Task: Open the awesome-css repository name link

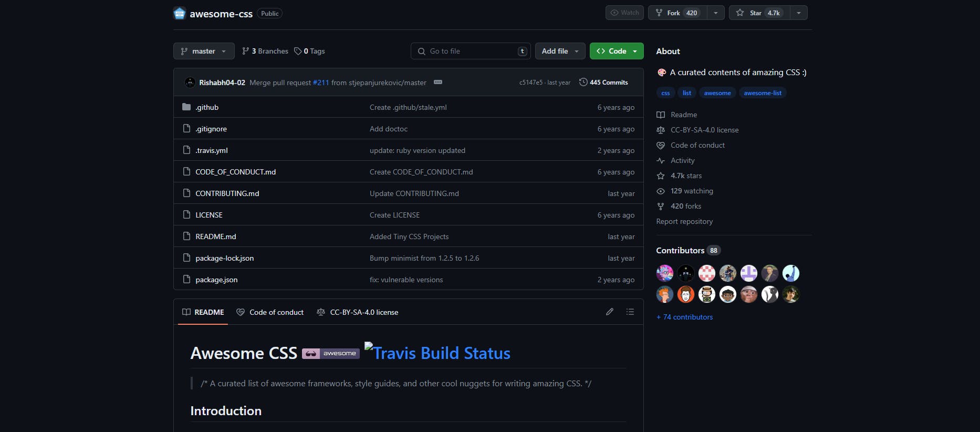Action: point(221,14)
